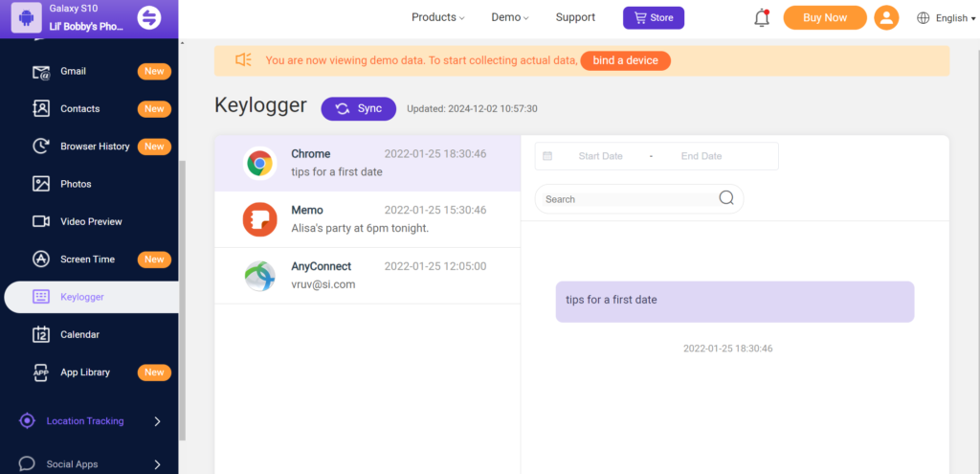Screen dimensions: 980x474
Task: Click the Chrome app icon
Action: click(260, 164)
